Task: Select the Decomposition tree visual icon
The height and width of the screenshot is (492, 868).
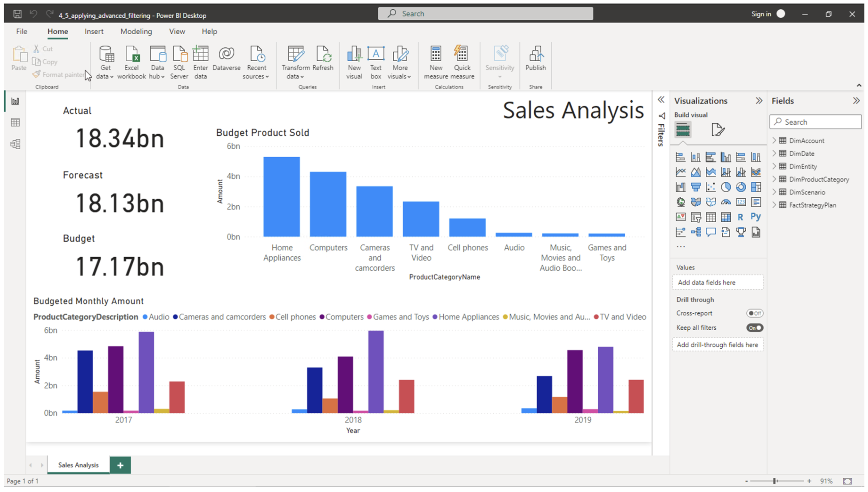Action: click(x=696, y=232)
